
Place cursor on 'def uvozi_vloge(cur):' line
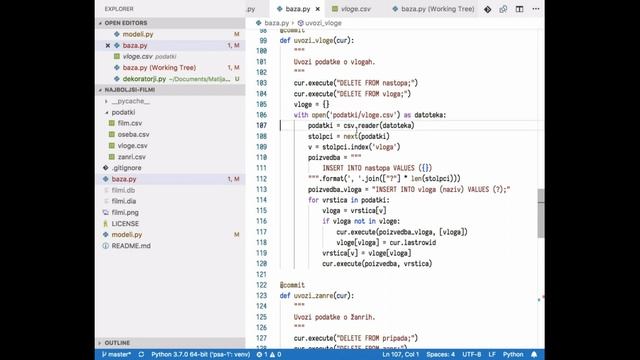pos(317,40)
